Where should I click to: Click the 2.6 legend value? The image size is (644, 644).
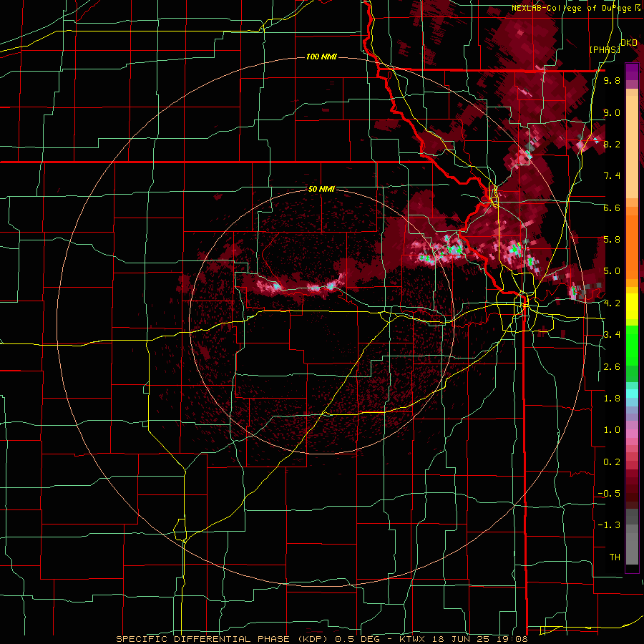pyautogui.click(x=612, y=367)
